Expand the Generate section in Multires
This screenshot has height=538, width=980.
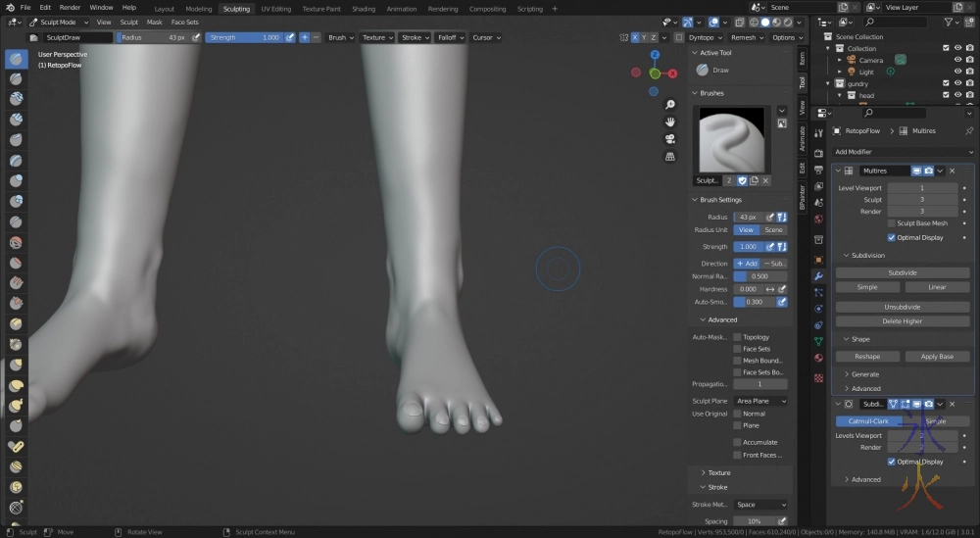tap(864, 374)
